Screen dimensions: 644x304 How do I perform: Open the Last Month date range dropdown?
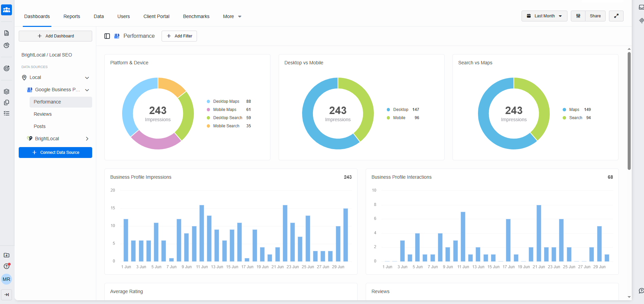544,16
